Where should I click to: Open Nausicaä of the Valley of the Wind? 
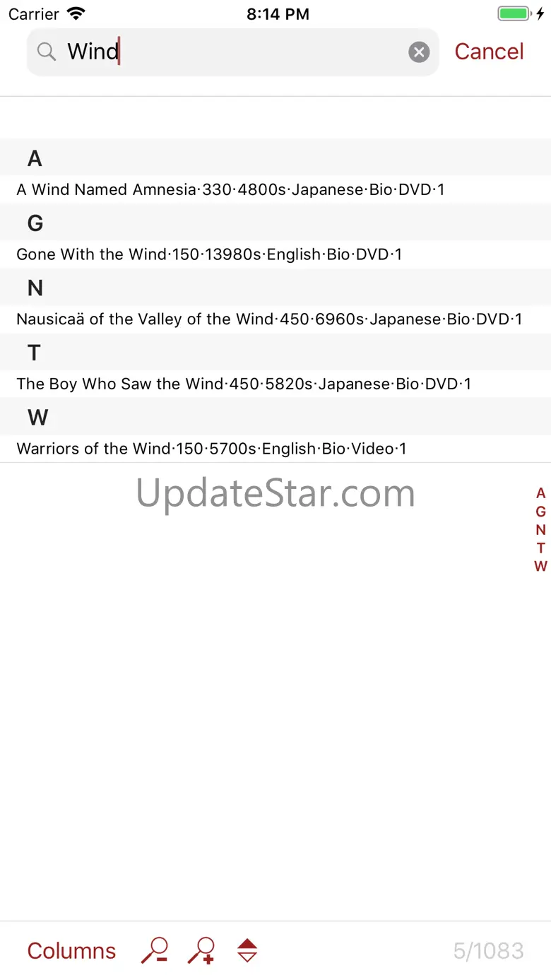[x=275, y=319]
